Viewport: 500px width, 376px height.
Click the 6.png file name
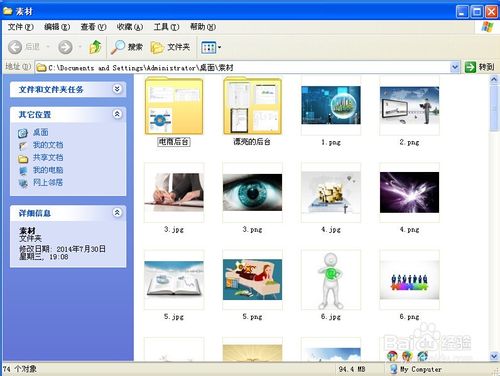click(x=409, y=317)
